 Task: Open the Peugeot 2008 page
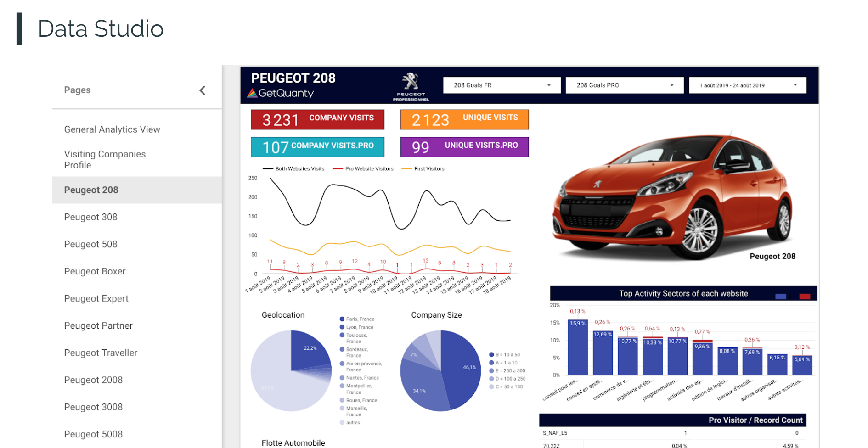tap(94, 380)
